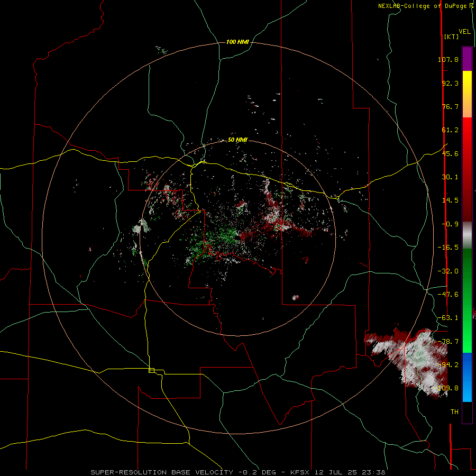Select the -0.9 scale value
This screenshot has height=476, width=476.
tap(450, 224)
